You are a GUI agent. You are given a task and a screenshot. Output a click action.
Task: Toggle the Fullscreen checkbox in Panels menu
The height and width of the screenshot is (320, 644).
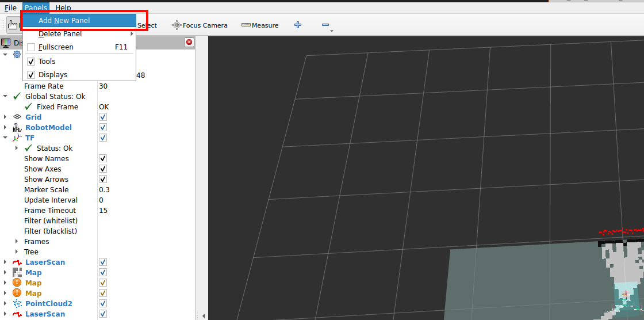[31, 47]
